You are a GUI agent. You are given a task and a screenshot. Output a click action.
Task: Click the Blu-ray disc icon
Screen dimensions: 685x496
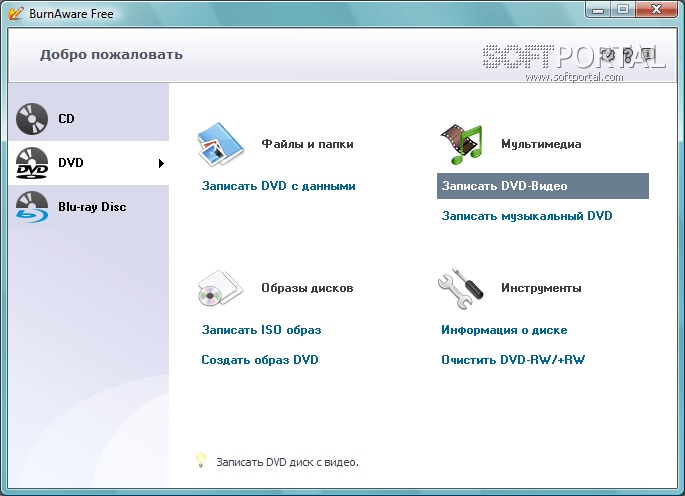pyautogui.click(x=32, y=207)
